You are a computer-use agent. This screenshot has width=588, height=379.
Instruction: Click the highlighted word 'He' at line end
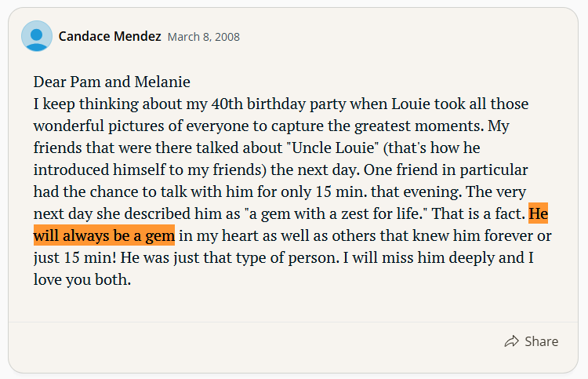[539, 213]
